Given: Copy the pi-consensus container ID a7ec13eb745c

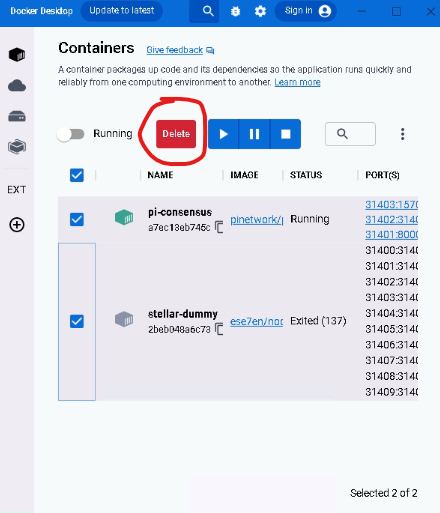Looking at the screenshot, I should click(x=219, y=227).
